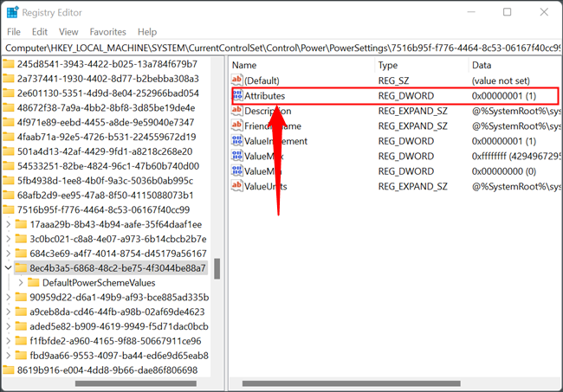Select the Attributes DWORD icon
This screenshot has width=563, height=392.
click(237, 95)
